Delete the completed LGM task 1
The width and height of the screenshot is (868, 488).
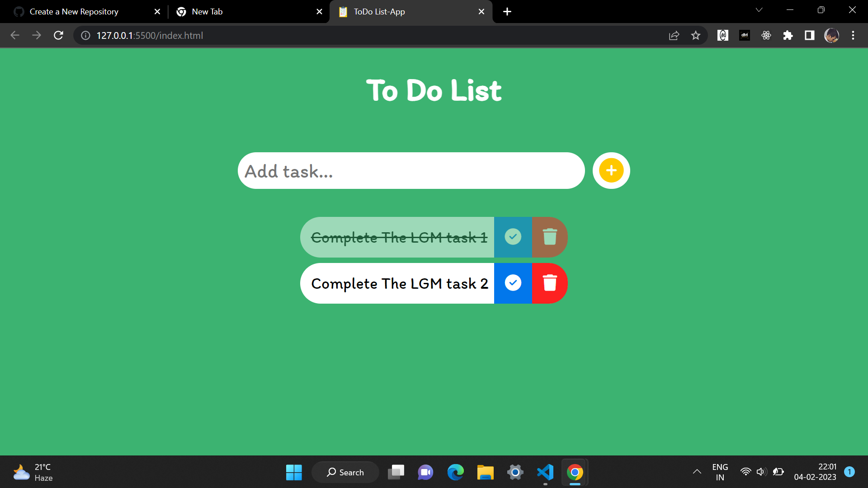point(550,237)
